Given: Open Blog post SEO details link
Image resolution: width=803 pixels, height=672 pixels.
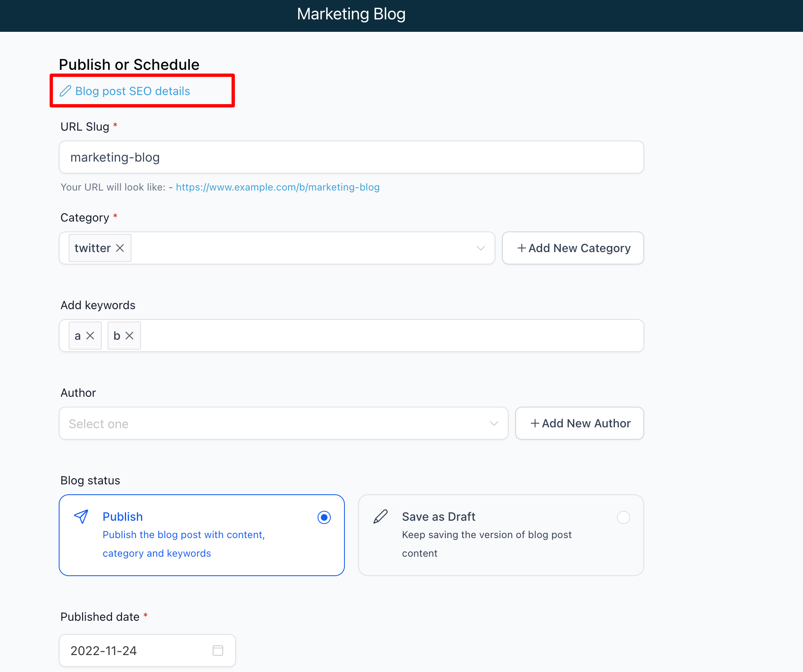Looking at the screenshot, I should 132,91.
